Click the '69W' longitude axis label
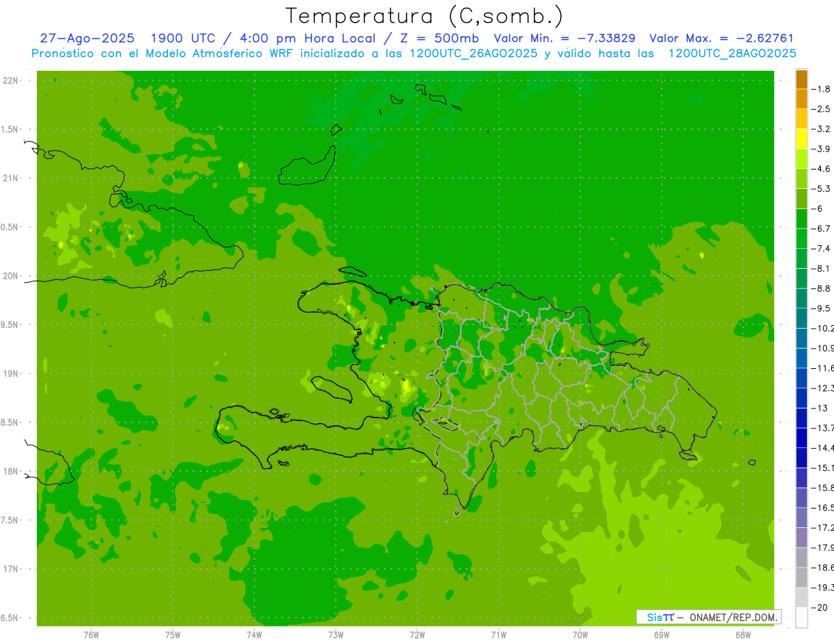The height and width of the screenshot is (644, 834). [x=662, y=635]
